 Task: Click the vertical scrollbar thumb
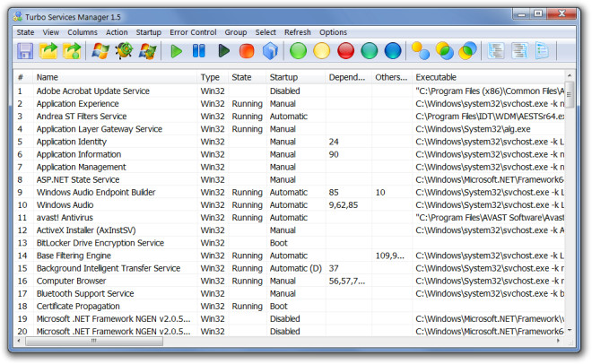tap(570, 94)
